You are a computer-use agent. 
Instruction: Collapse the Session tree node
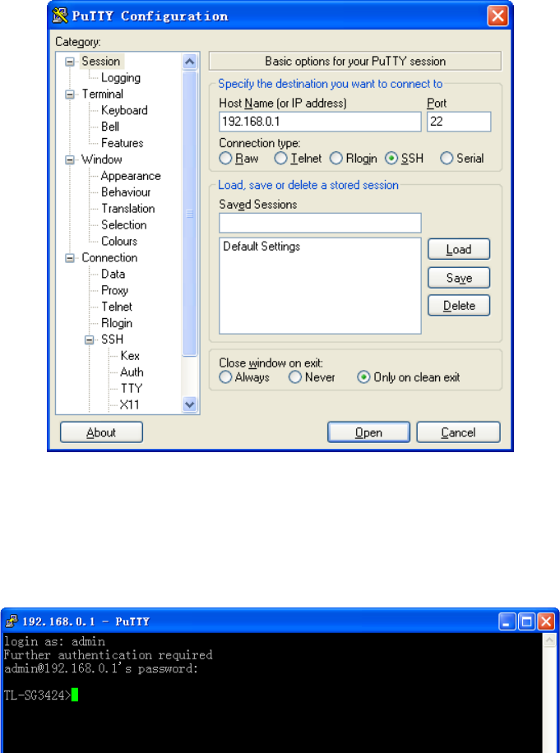point(70,62)
